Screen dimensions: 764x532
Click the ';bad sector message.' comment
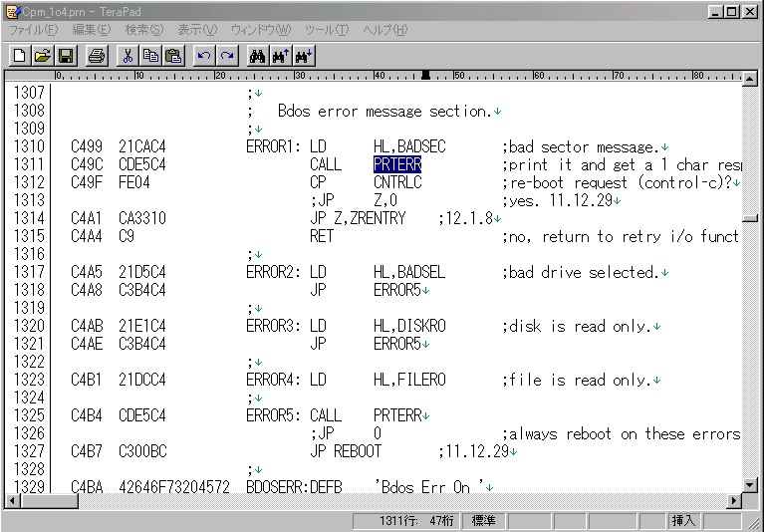(x=581, y=146)
